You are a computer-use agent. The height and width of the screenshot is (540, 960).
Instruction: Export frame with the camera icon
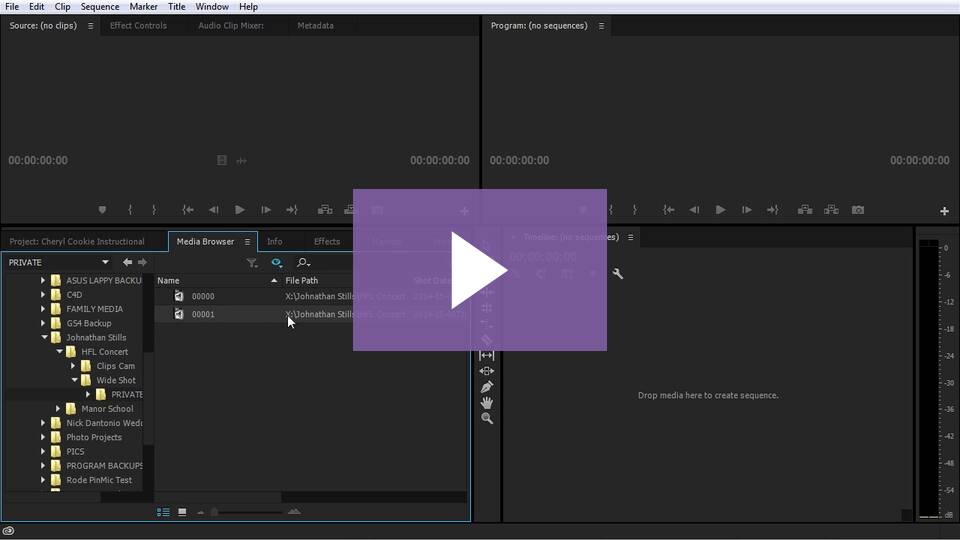pos(858,210)
